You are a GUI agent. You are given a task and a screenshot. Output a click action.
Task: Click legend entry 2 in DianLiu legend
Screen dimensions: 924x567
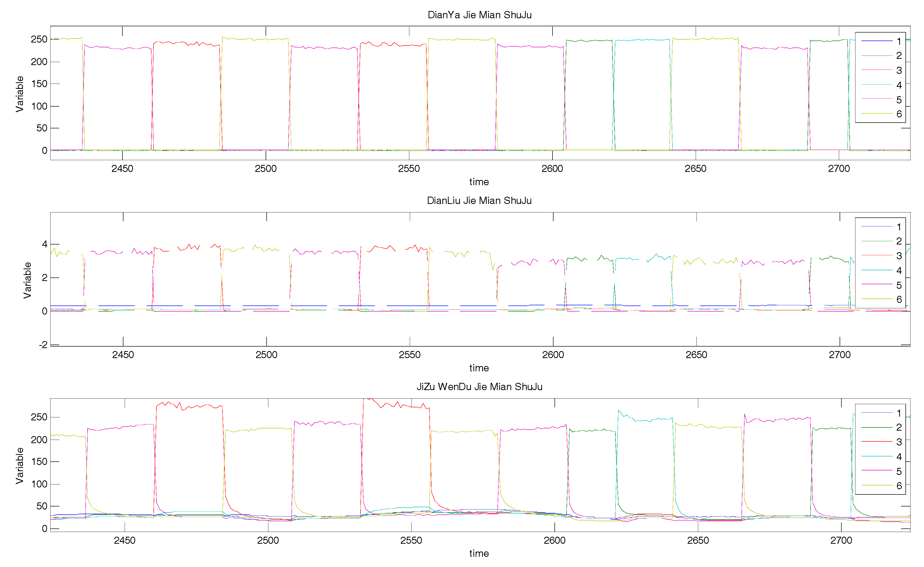(x=898, y=241)
